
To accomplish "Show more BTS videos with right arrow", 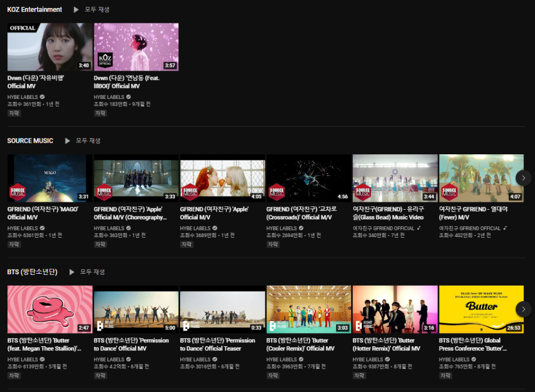I will 524,309.
